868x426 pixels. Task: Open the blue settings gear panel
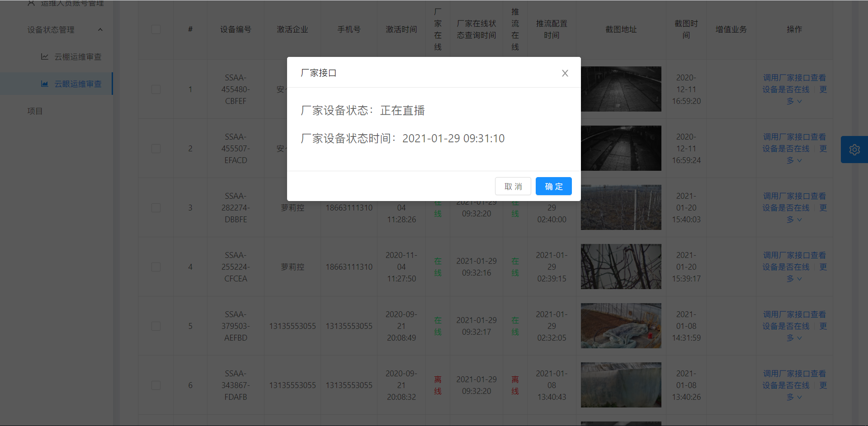pos(854,150)
